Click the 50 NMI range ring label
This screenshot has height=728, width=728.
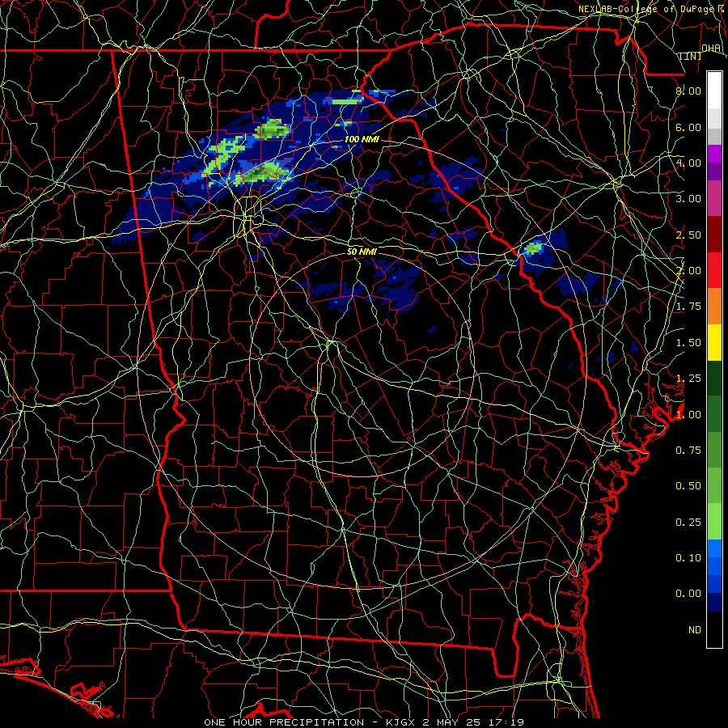[x=362, y=252]
